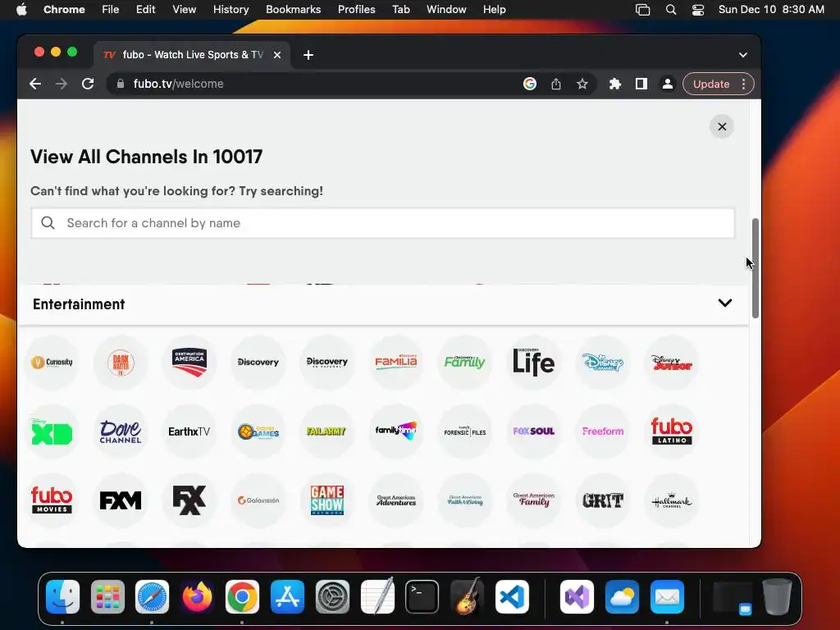Open the Destination America channel
The width and height of the screenshot is (840, 630).
[189, 363]
